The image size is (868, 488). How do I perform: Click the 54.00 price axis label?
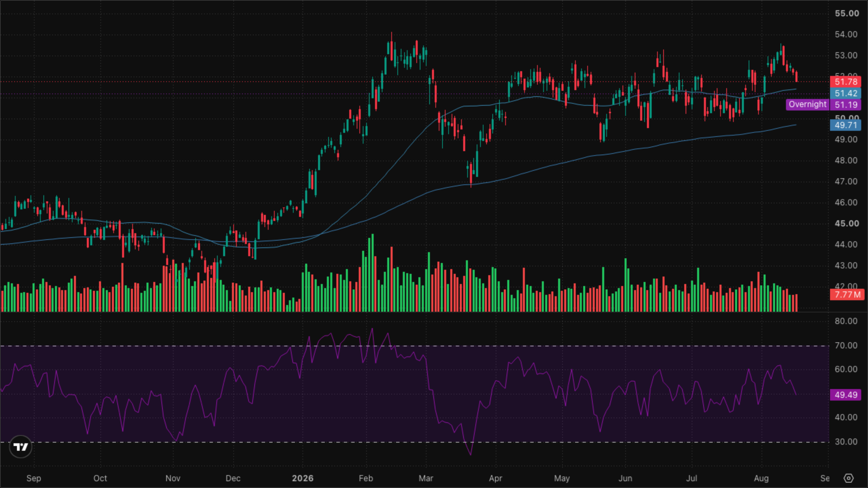846,34
